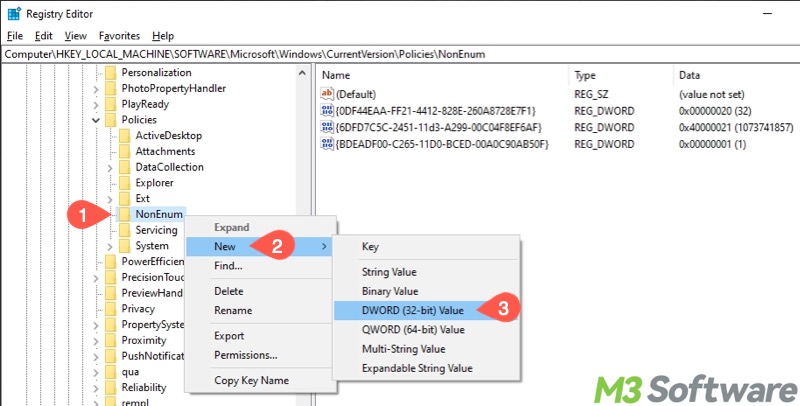
Task: Click the NonEnum folder icon
Action: [x=124, y=214]
